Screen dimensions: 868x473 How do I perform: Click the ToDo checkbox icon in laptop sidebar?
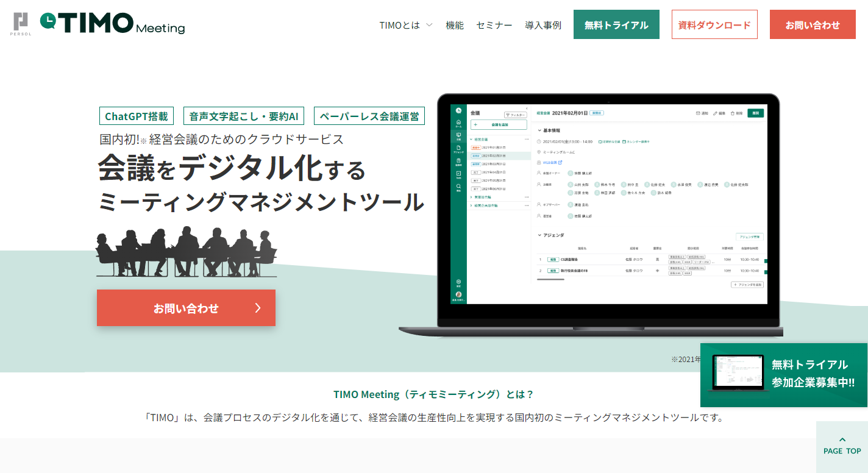[x=458, y=174]
